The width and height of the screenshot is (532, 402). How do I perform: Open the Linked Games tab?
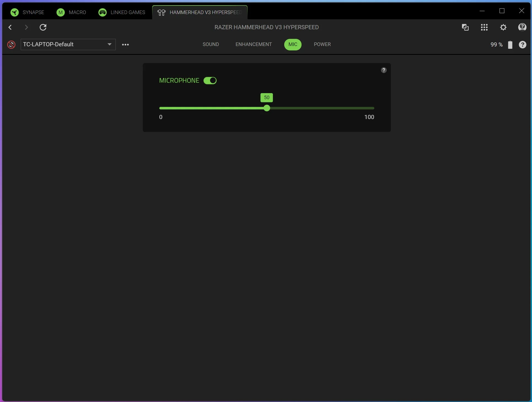coord(122,12)
